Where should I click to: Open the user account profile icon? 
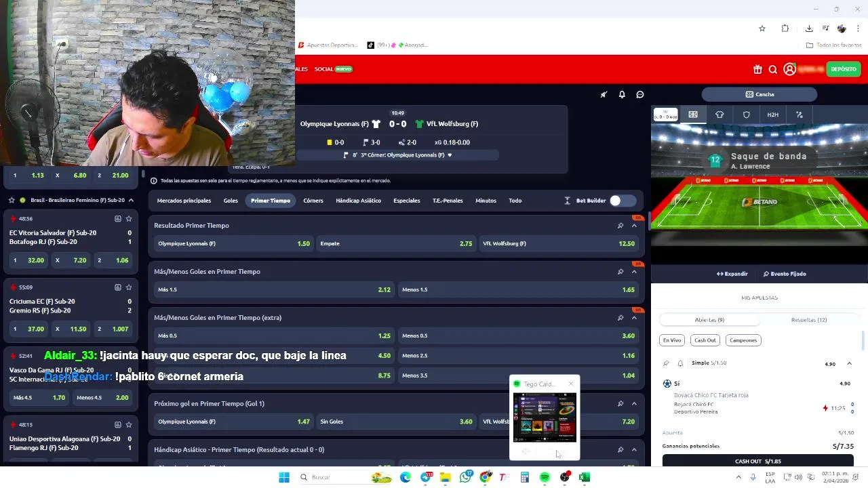coord(789,69)
